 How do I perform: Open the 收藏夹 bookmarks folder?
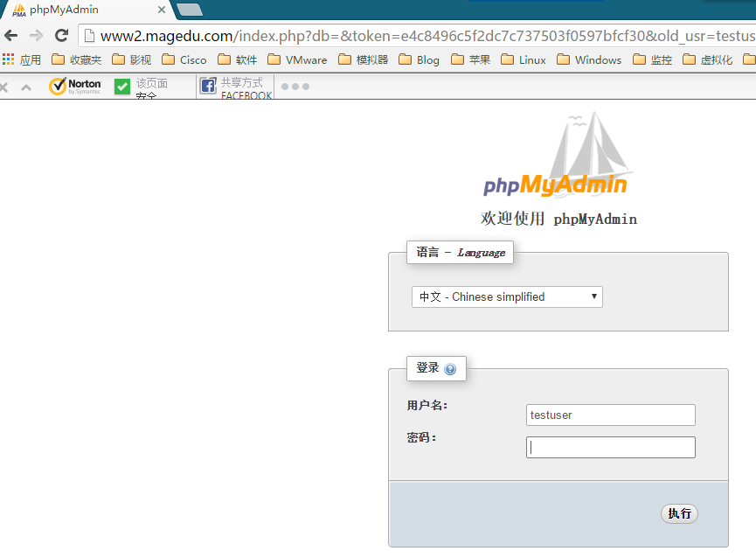(x=77, y=59)
